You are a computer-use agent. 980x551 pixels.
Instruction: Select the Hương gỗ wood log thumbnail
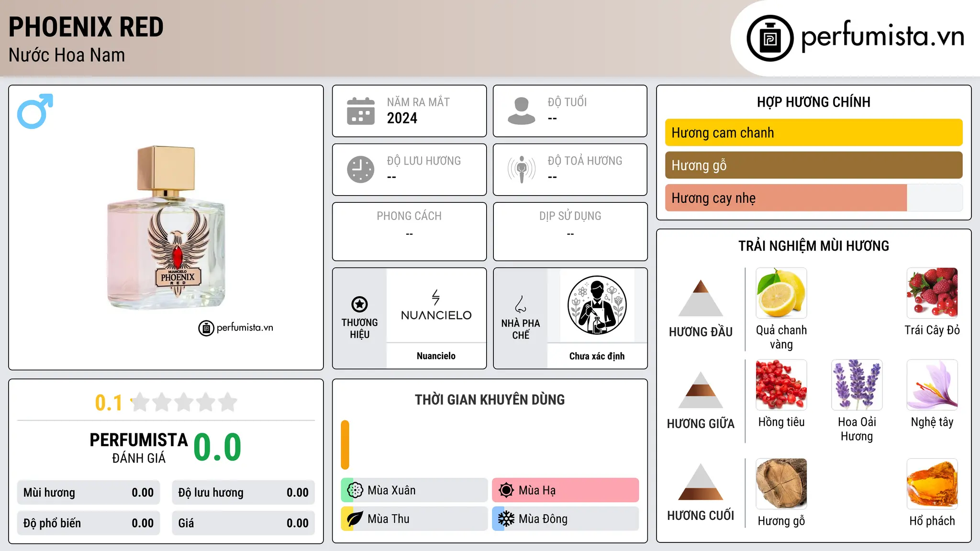(x=781, y=484)
